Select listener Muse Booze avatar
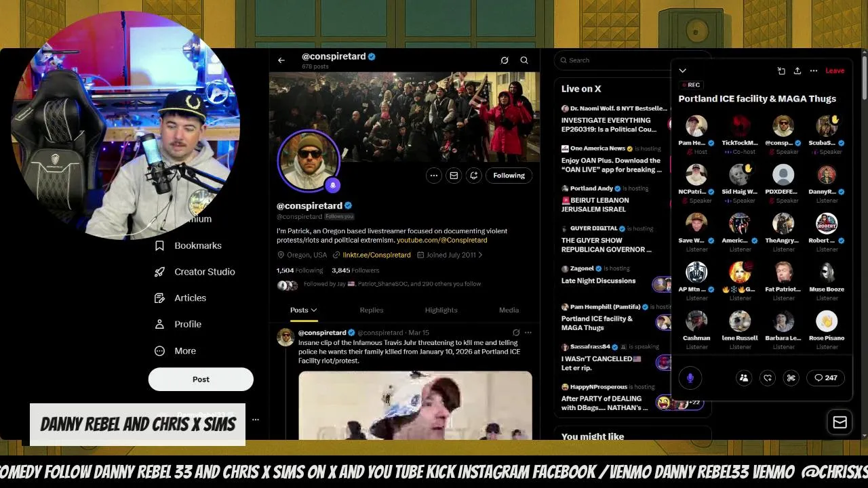 pyautogui.click(x=827, y=272)
